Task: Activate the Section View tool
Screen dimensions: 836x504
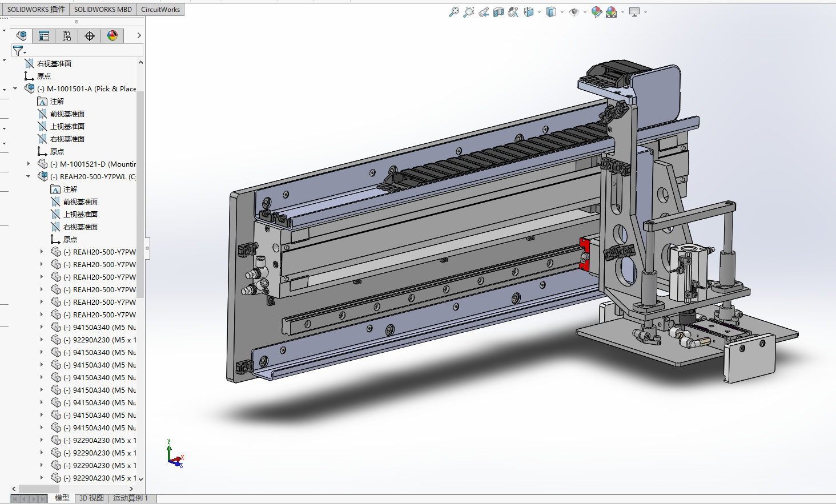Action: pos(499,12)
